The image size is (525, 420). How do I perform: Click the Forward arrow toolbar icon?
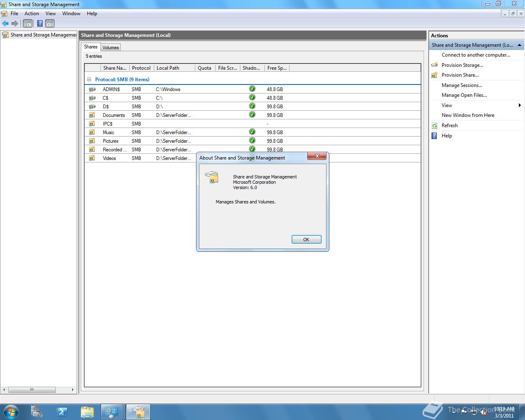pyautogui.click(x=15, y=23)
